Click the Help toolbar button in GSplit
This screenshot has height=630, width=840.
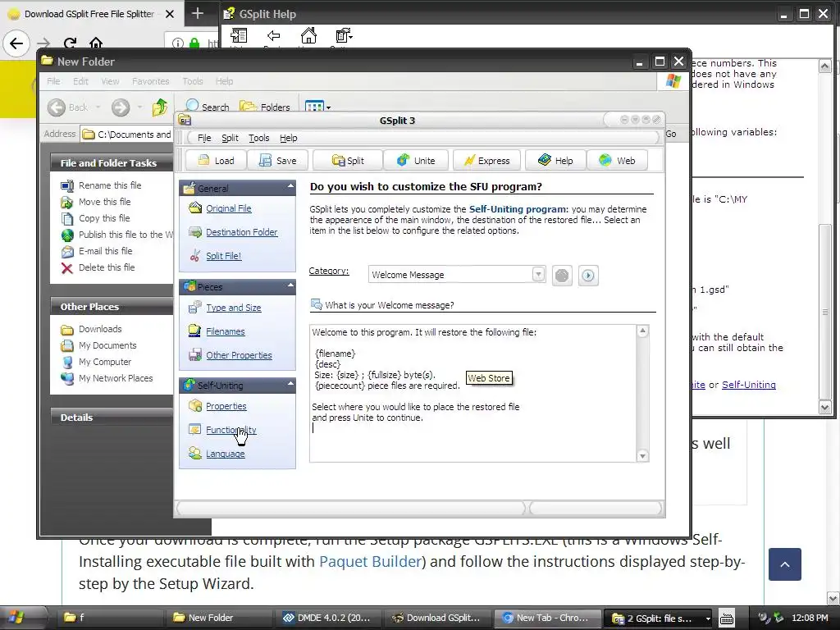[555, 161]
